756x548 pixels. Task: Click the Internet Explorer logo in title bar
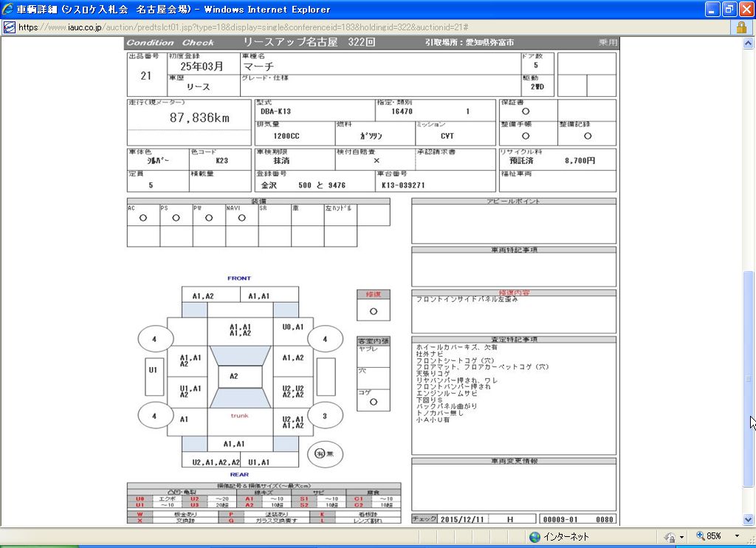(8, 10)
